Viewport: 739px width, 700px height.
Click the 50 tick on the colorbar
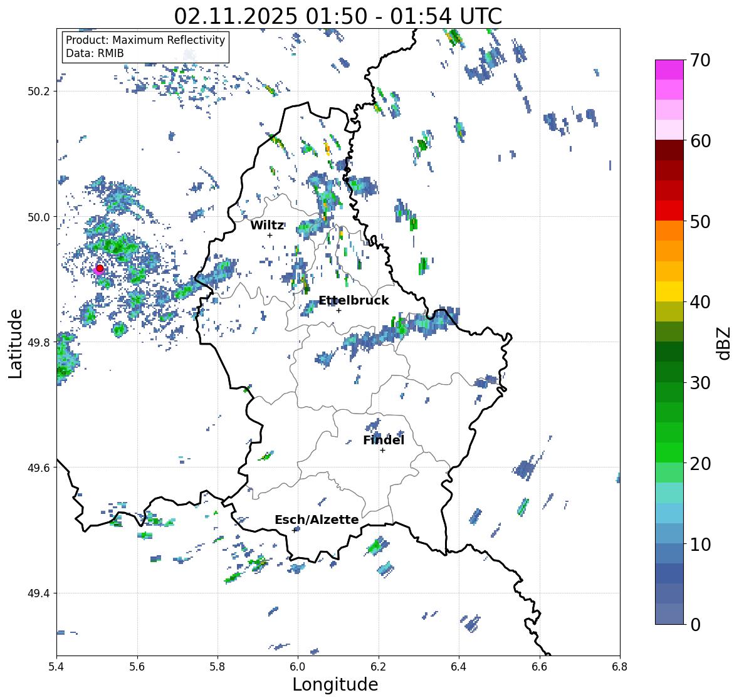coord(700,221)
